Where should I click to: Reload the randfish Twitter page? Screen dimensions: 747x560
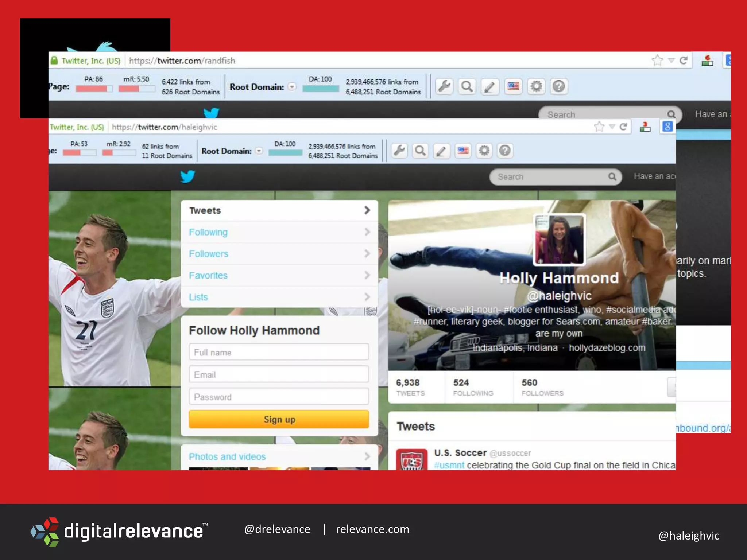click(683, 60)
